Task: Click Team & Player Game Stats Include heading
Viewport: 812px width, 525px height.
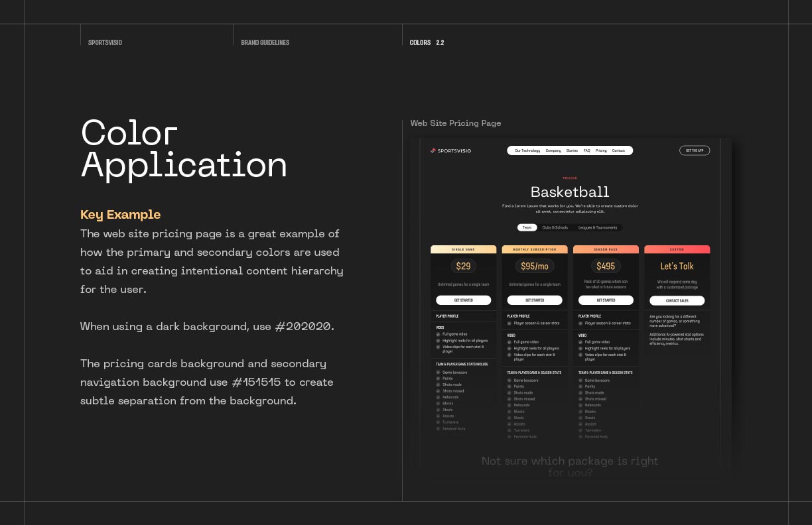Action: [462, 365]
